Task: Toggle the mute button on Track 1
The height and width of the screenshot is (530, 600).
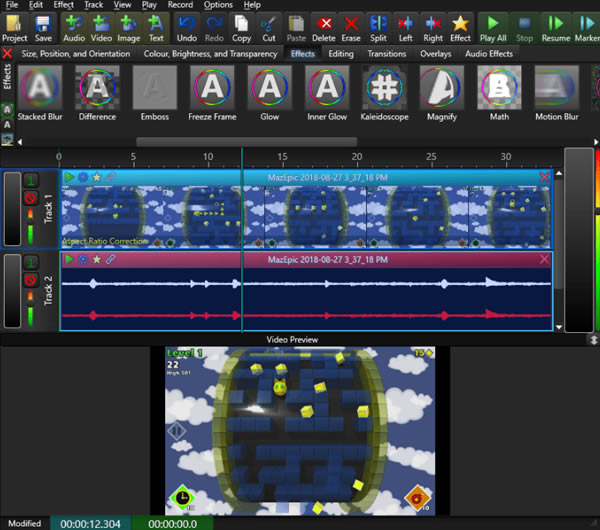Action: pos(30,197)
